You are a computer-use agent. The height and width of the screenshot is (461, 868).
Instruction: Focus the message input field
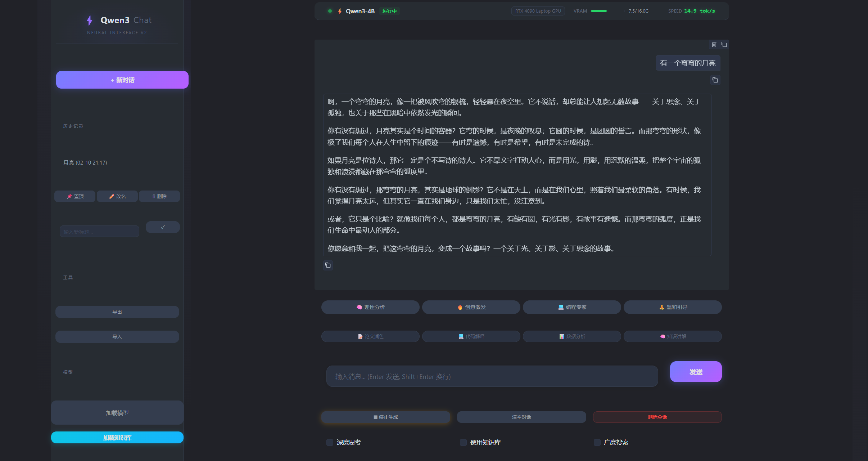[x=492, y=376]
